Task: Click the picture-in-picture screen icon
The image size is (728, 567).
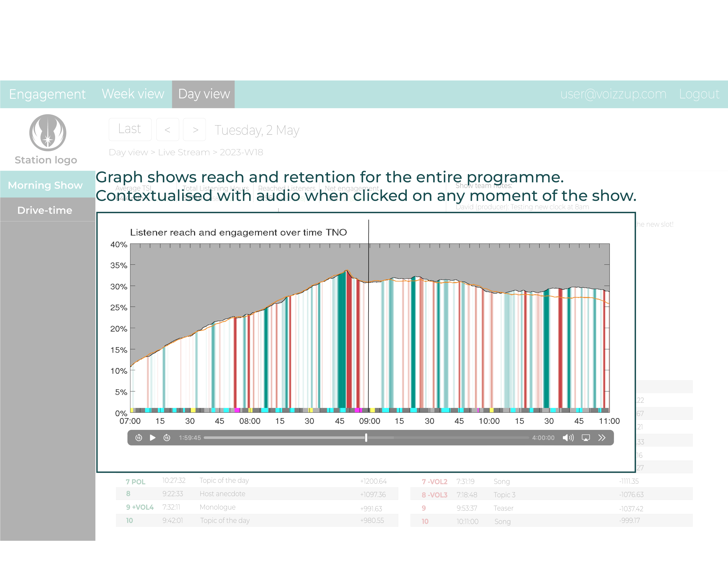Action: point(586,437)
